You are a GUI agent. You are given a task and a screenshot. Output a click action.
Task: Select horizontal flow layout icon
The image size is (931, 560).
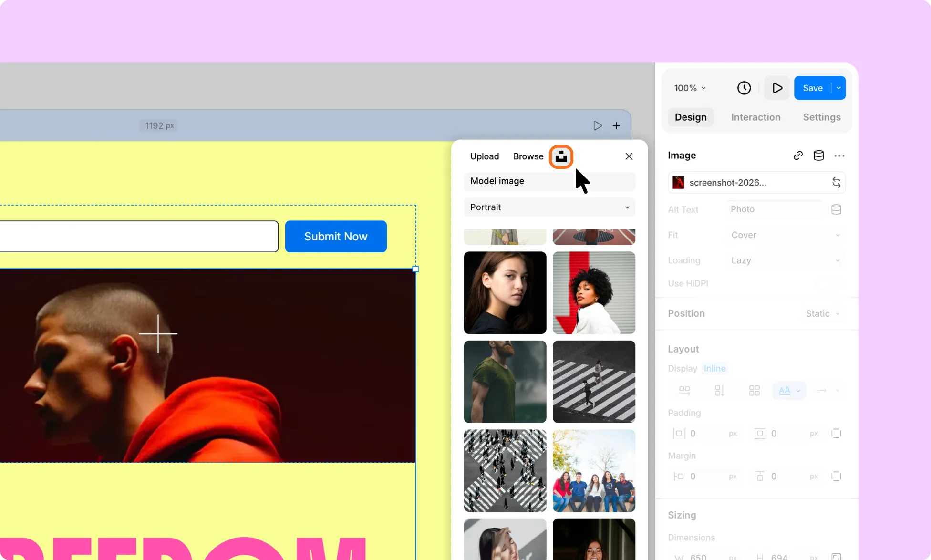pyautogui.click(x=684, y=391)
